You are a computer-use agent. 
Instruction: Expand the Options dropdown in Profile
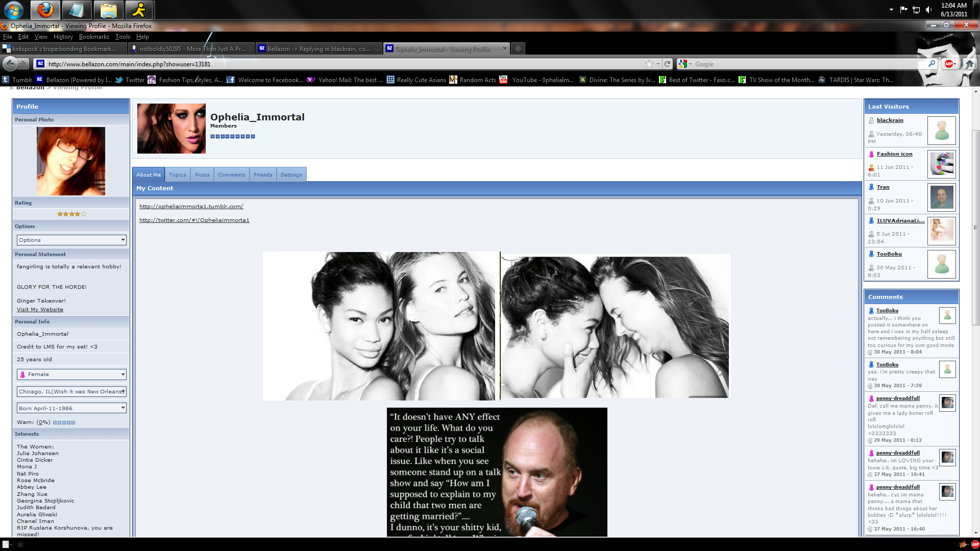(x=71, y=240)
